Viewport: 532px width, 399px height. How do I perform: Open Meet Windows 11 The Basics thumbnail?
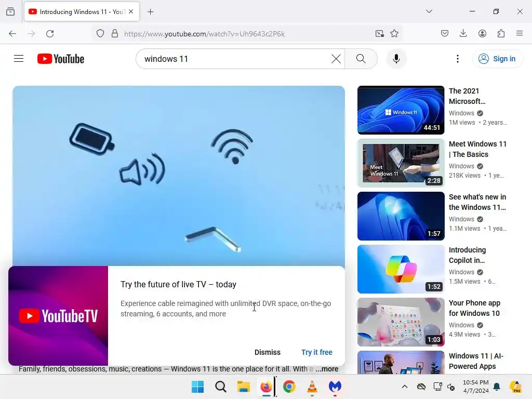point(401,163)
